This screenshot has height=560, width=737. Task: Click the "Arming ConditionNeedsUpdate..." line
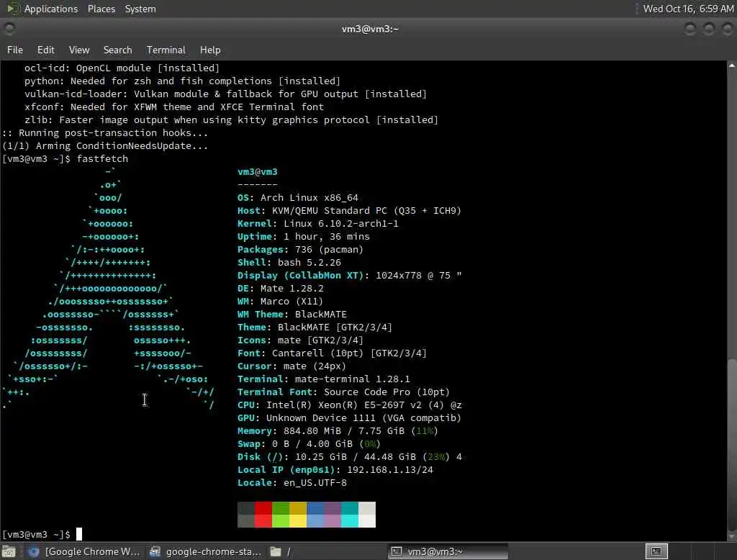[x=105, y=146]
